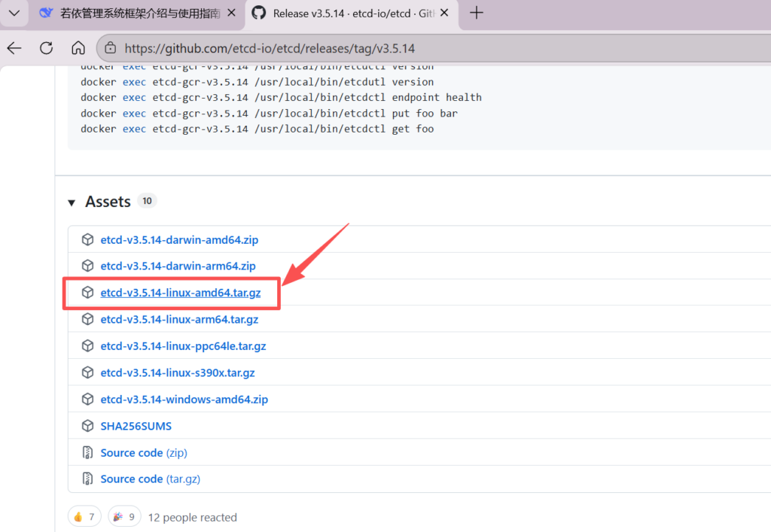Click package icon beside darwin-amd64.zip
This screenshot has width=771, height=532.
click(x=87, y=240)
